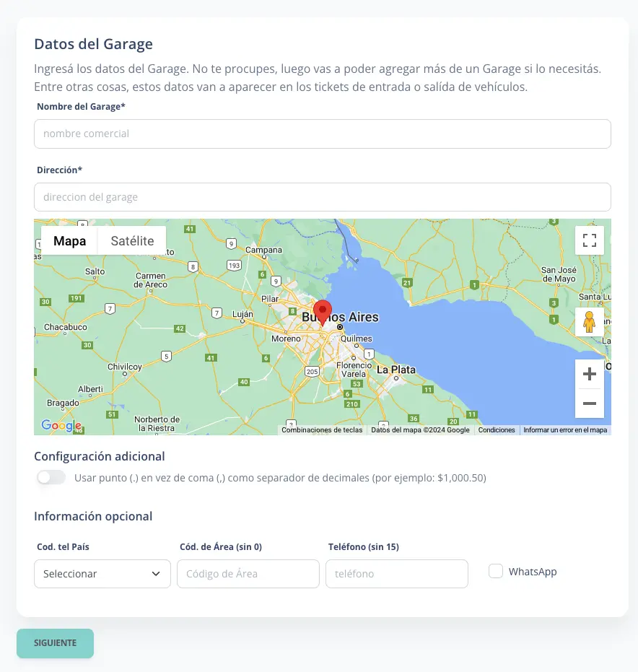This screenshot has height=672, width=638.
Task: Open Combinaciones de teclas shortcuts
Action: click(321, 429)
